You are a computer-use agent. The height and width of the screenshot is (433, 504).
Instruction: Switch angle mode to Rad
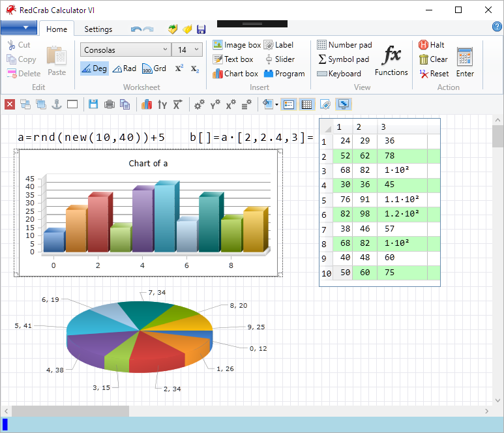(x=125, y=68)
